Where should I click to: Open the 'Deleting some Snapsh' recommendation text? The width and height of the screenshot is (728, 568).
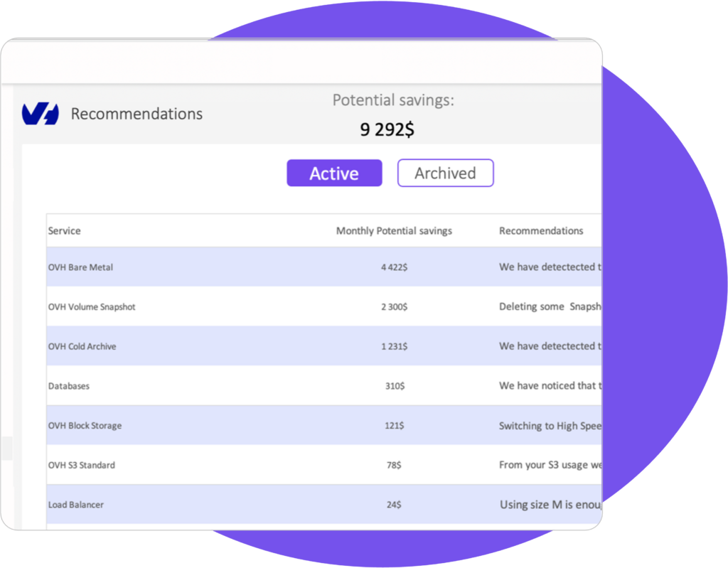[550, 306]
